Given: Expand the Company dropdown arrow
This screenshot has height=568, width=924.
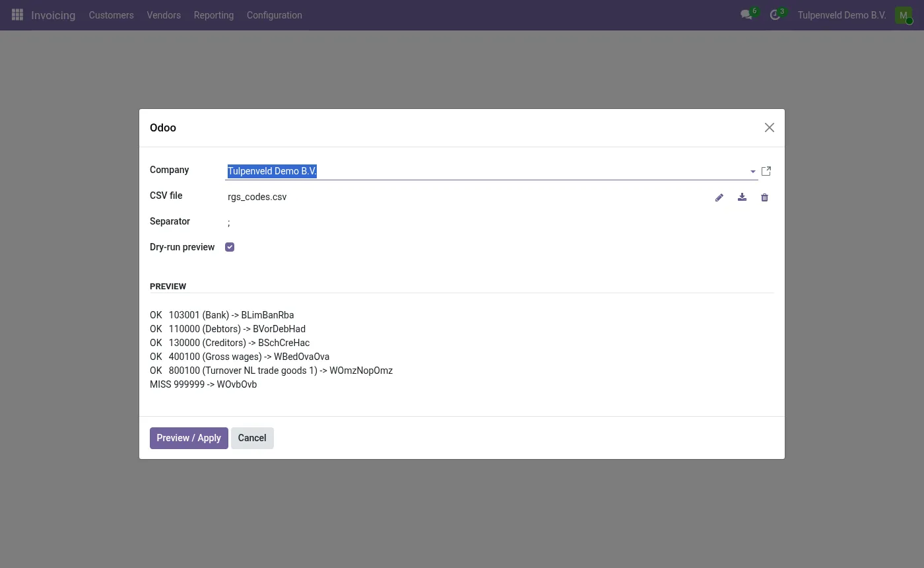Looking at the screenshot, I should click(x=752, y=172).
